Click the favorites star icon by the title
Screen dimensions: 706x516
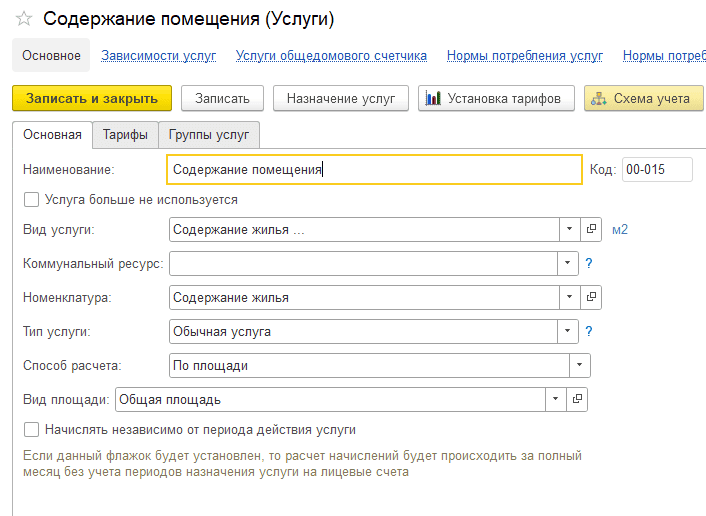click(x=24, y=19)
